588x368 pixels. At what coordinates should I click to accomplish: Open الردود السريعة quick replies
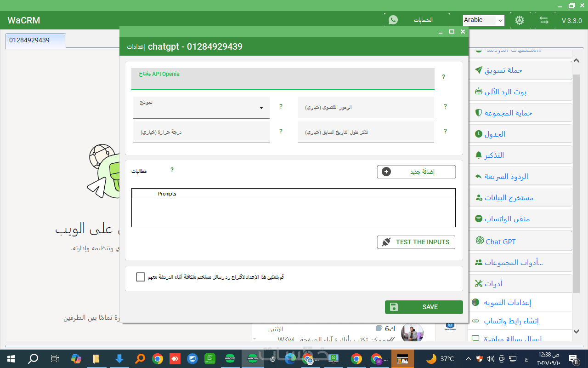[x=520, y=176]
